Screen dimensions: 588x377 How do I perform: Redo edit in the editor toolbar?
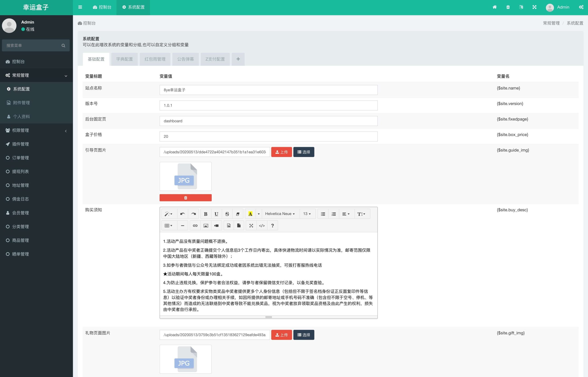pos(193,214)
